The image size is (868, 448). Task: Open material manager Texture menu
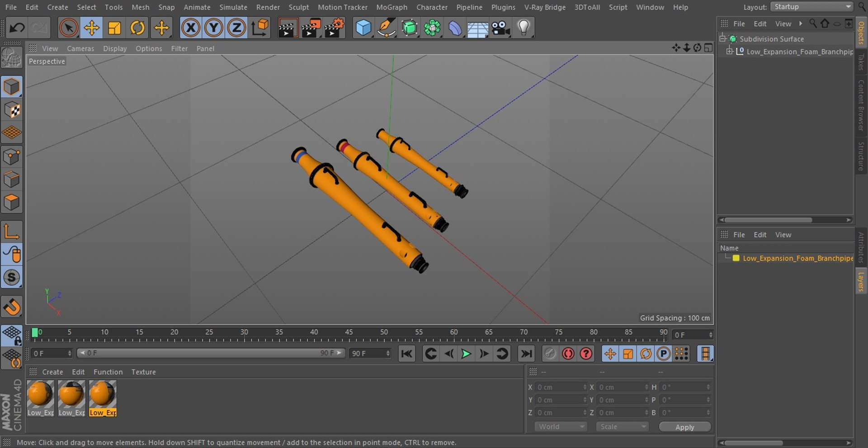(x=143, y=372)
